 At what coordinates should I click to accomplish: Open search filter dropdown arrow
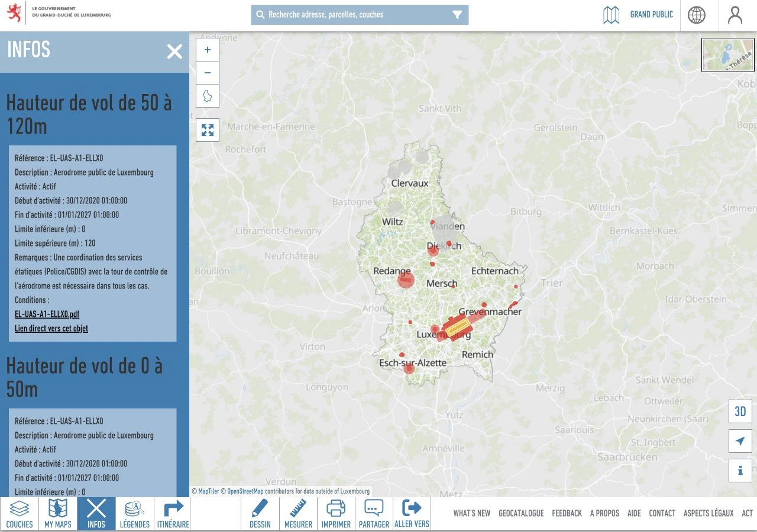click(457, 15)
